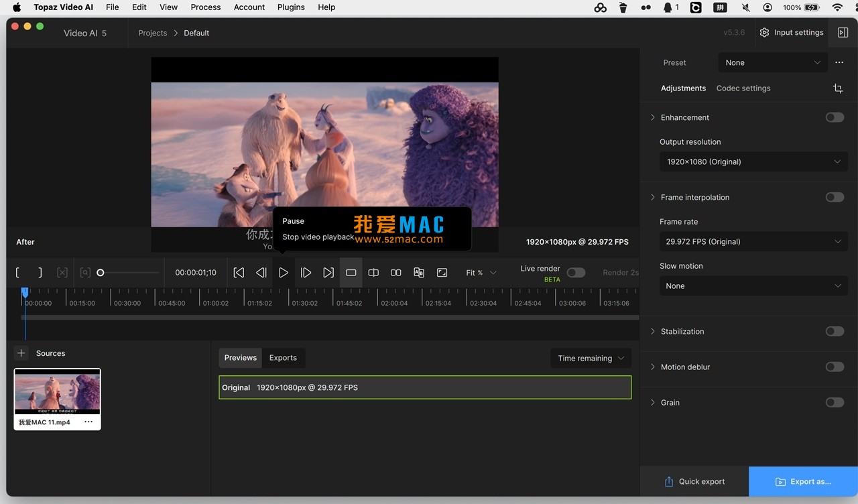Image resolution: width=858 pixels, height=504 pixels.
Task: Play the video preview
Action: coord(284,273)
